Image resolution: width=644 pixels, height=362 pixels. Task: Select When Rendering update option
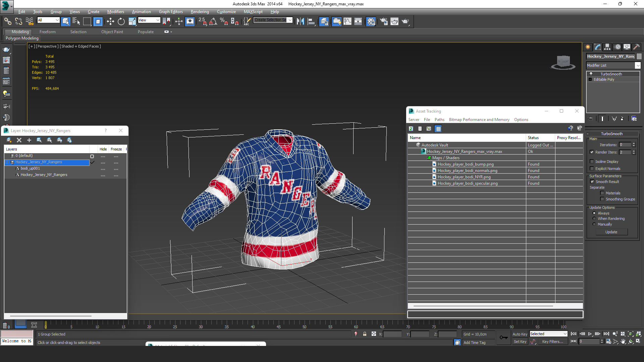pyautogui.click(x=594, y=219)
